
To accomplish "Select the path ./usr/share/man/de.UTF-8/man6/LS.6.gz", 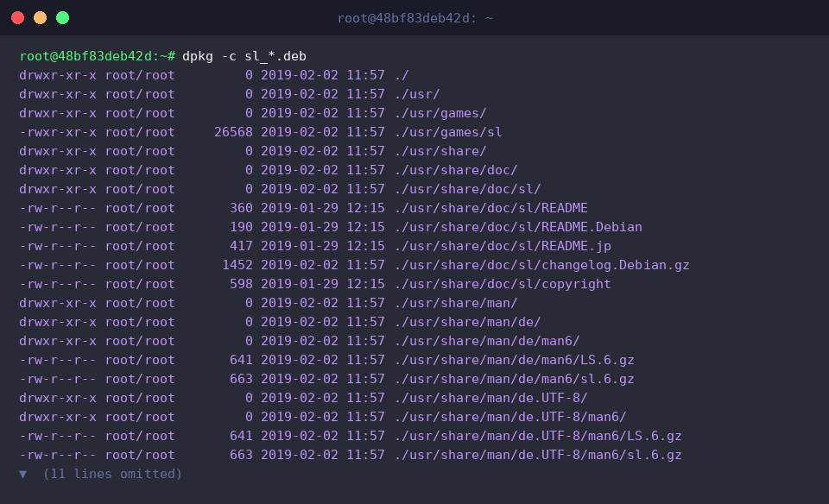I will [x=538, y=437].
